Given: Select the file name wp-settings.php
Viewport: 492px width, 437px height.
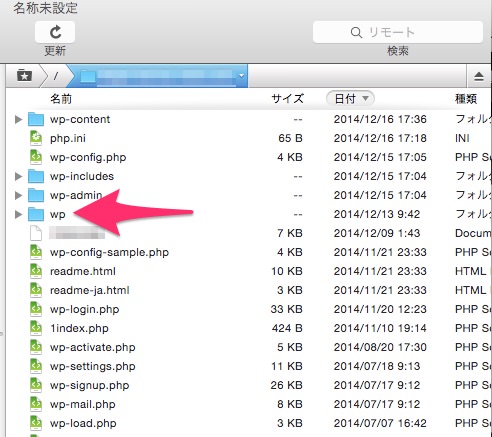Looking at the screenshot, I should coord(93,366).
